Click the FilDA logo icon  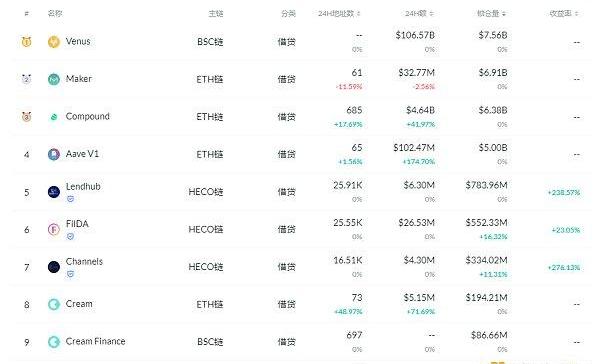click(x=54, y=229)
